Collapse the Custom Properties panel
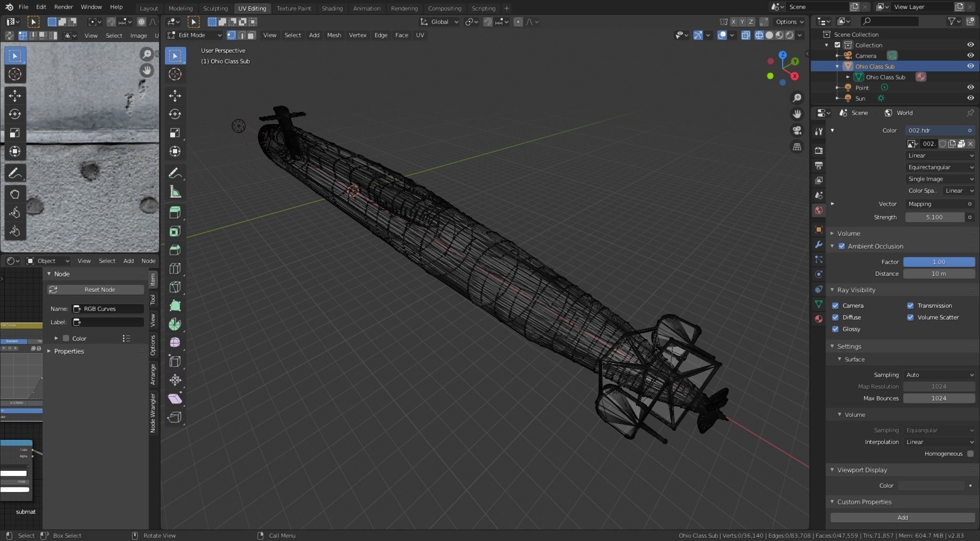 pos(863,502)
